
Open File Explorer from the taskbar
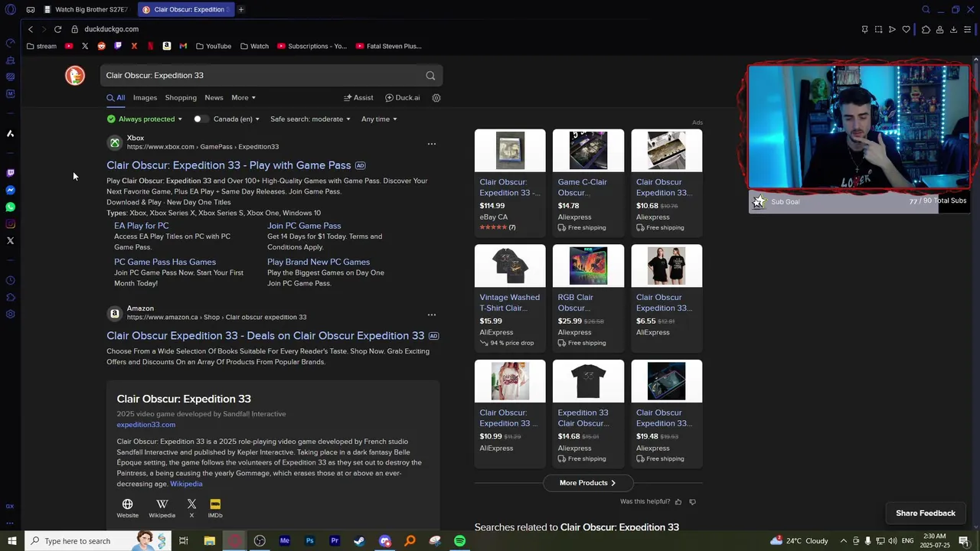[x=209, y=541]
